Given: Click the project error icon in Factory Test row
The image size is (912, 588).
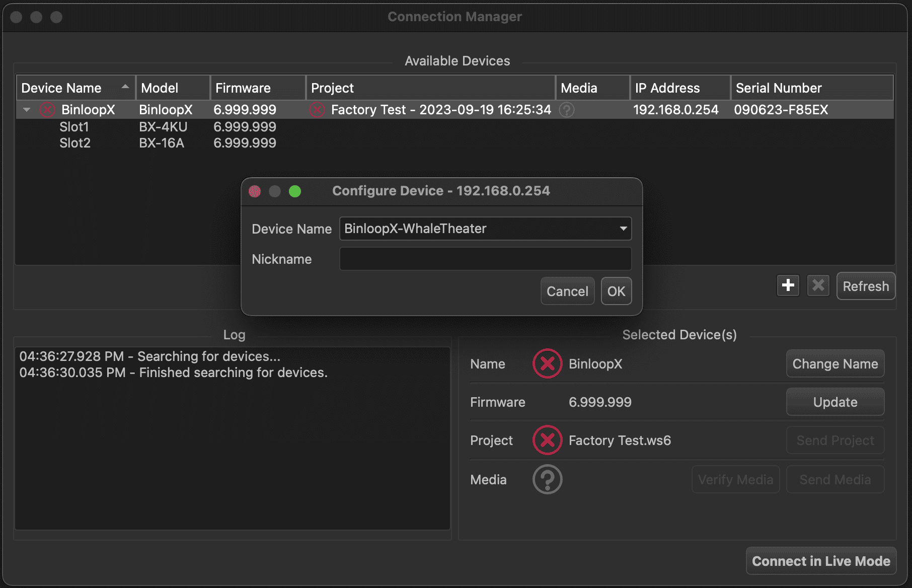Looking at the screenshot, I should pyautogui.click(x=317, y=110).
